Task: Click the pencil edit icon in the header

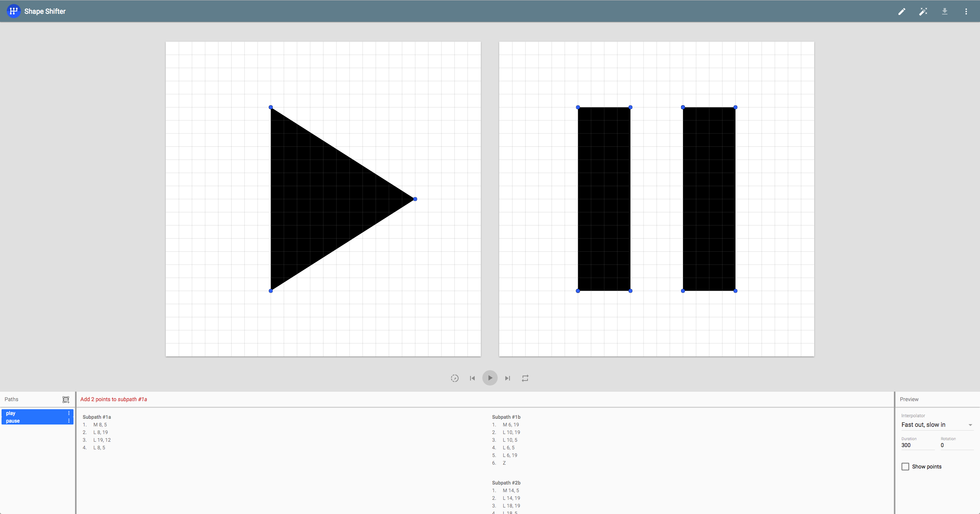Action: [902, 11]
